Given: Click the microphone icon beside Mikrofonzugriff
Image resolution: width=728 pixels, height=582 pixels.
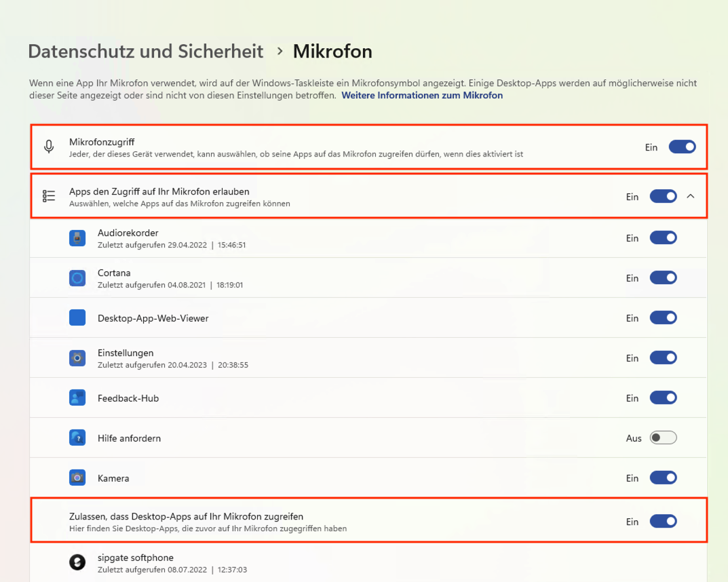Looking at the screenshot, I should [48, 147].
